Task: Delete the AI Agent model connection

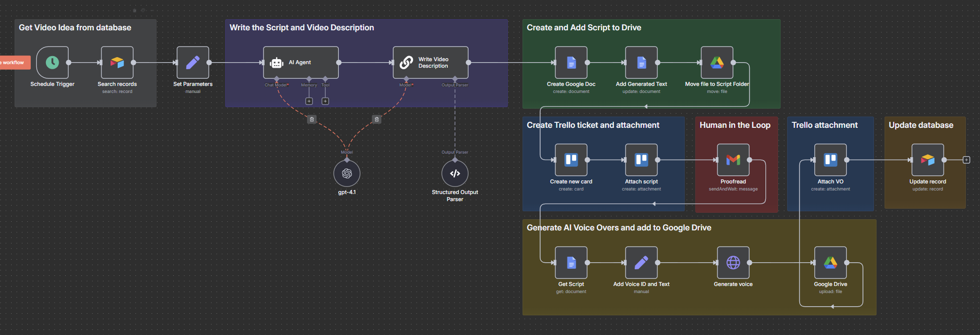Action: pos(312,120)
